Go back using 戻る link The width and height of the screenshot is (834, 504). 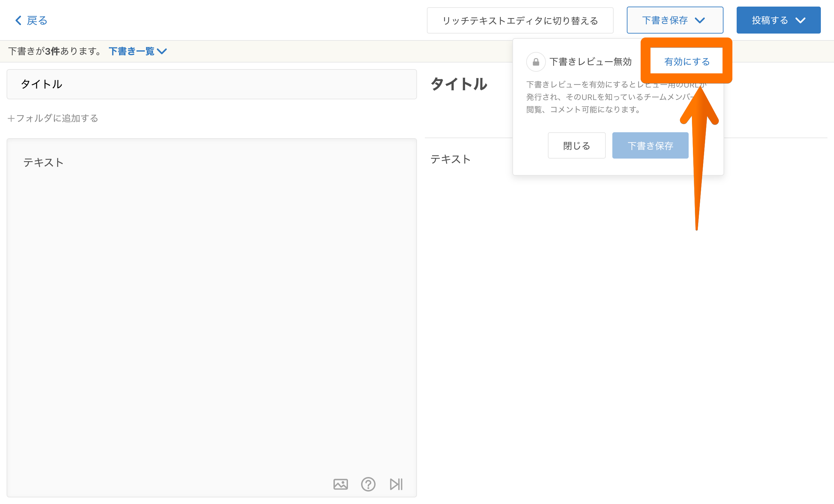pyautogui.click(x=37, y=20)
